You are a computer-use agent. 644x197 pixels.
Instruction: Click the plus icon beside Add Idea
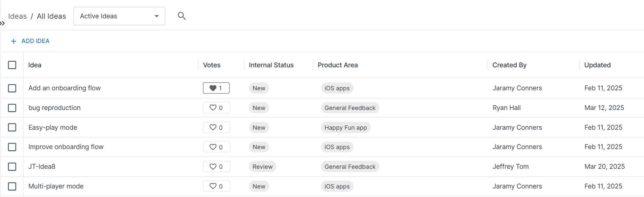[x=13, y=41]
